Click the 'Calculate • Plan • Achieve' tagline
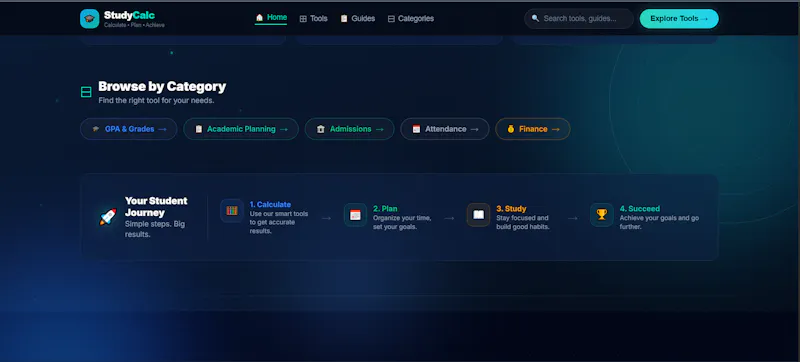 (134, 25)
